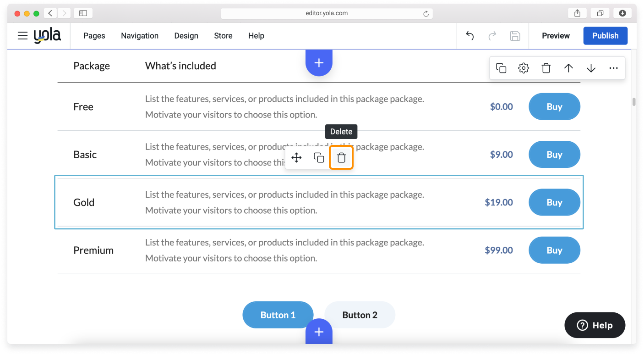This screenshot has width=644, height=355.
Task: Publish the website
Action: [605, 35]
